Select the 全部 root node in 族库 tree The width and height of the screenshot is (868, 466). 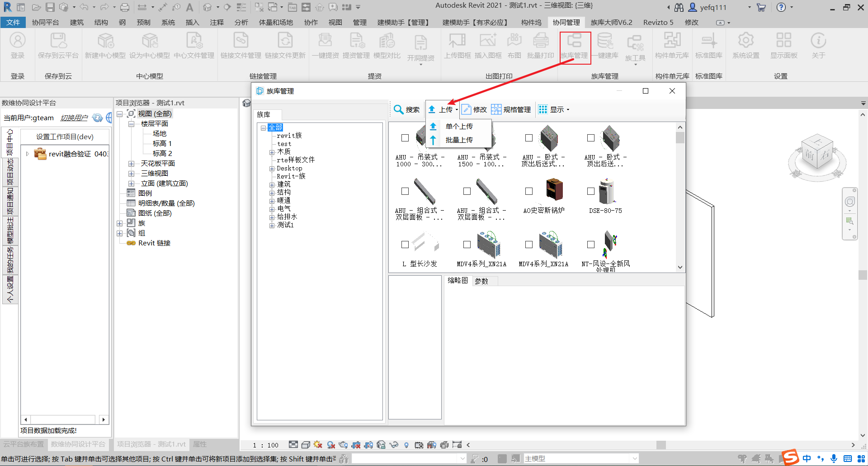pyautogui.click(x=275, y=127)
